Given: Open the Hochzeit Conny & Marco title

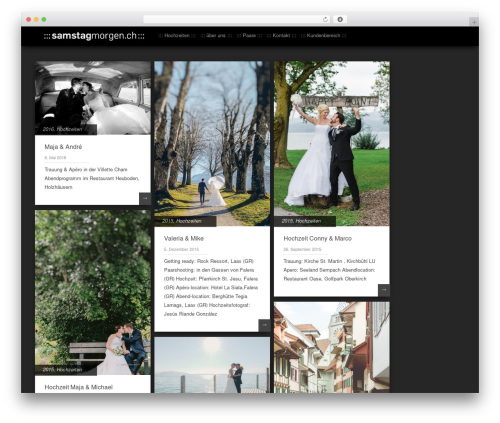Looking at the screenshot, I should 318,238.
